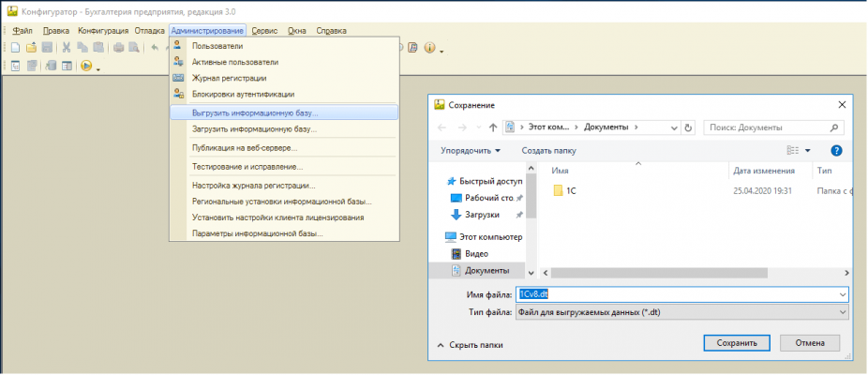This screenshot has height=375, width=868.
Task: Expand the address bar history dropdown
Action: pos(674,127)
